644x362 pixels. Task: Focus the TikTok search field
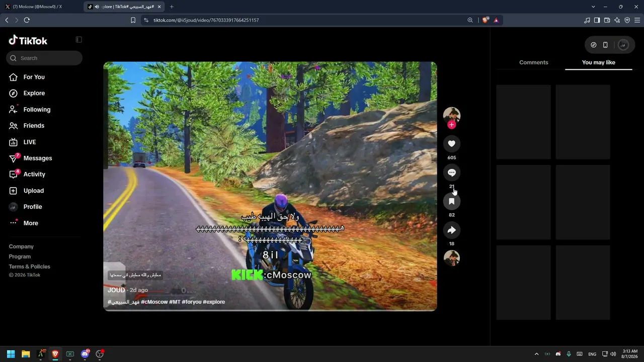[x=44, y=58]
